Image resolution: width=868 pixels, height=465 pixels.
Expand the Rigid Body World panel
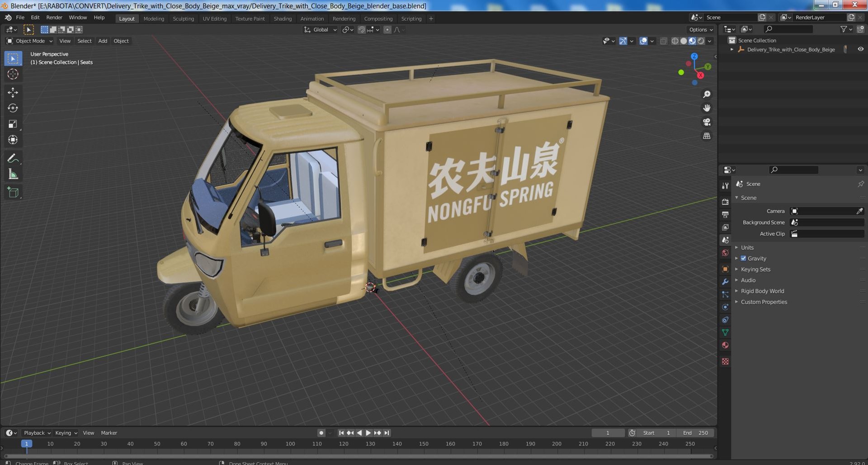762,291
